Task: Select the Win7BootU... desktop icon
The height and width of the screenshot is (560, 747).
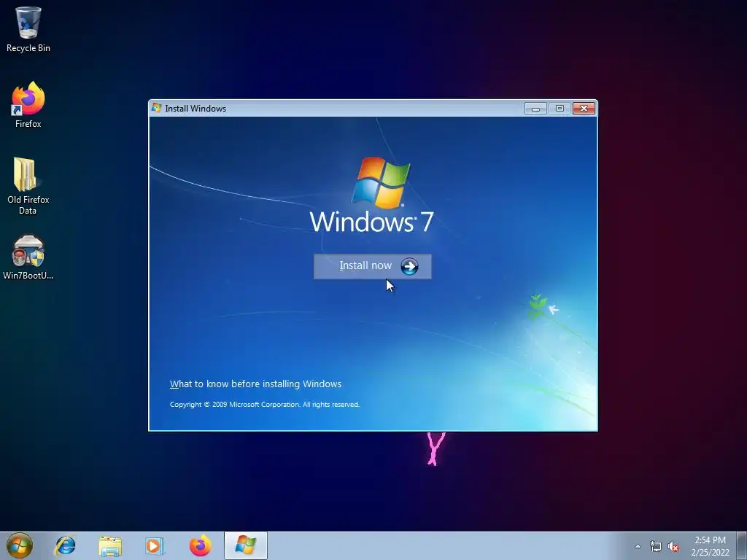Action: point(28,257)
